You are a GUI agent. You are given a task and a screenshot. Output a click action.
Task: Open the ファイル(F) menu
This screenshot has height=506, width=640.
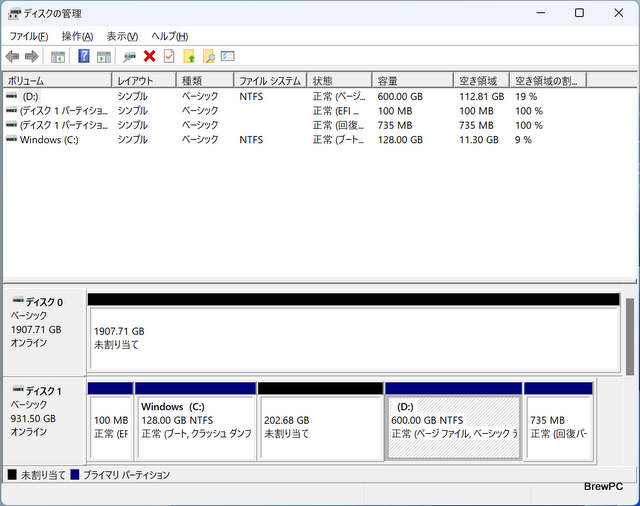pos(29,36)
